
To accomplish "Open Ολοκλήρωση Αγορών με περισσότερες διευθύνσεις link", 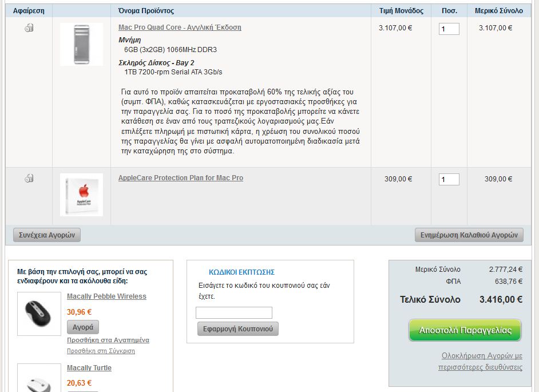I will (x=480, y=361).
